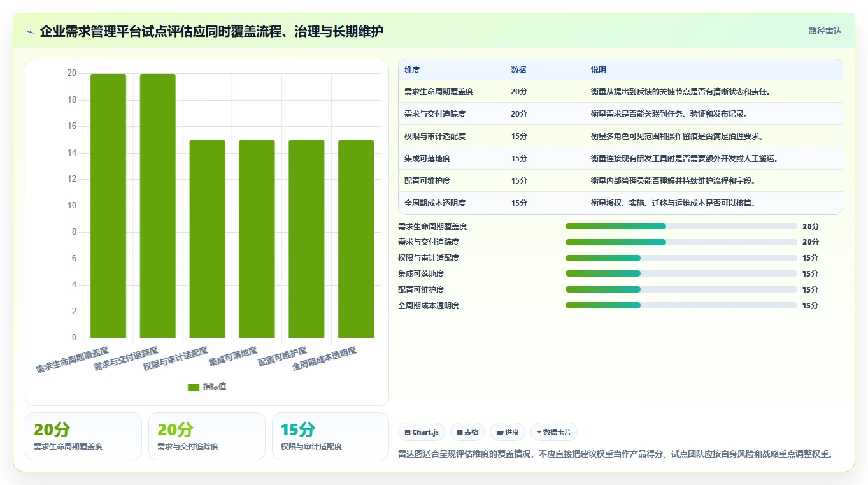
Task: Click 全周期成本透明度 in the table's last row
Action: pyautogui.click(x=435, y=203)
